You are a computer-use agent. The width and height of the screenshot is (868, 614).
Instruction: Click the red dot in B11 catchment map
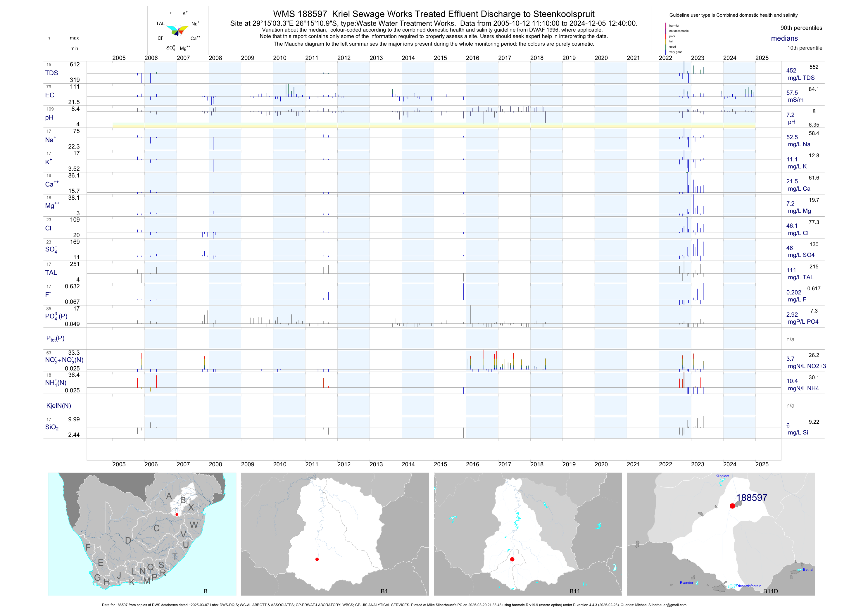(512, 559)
